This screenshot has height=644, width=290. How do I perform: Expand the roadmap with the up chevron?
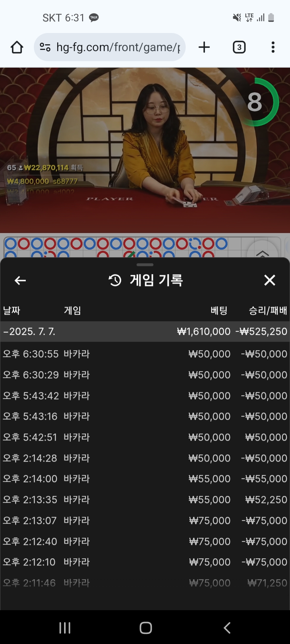coord(263,253)
